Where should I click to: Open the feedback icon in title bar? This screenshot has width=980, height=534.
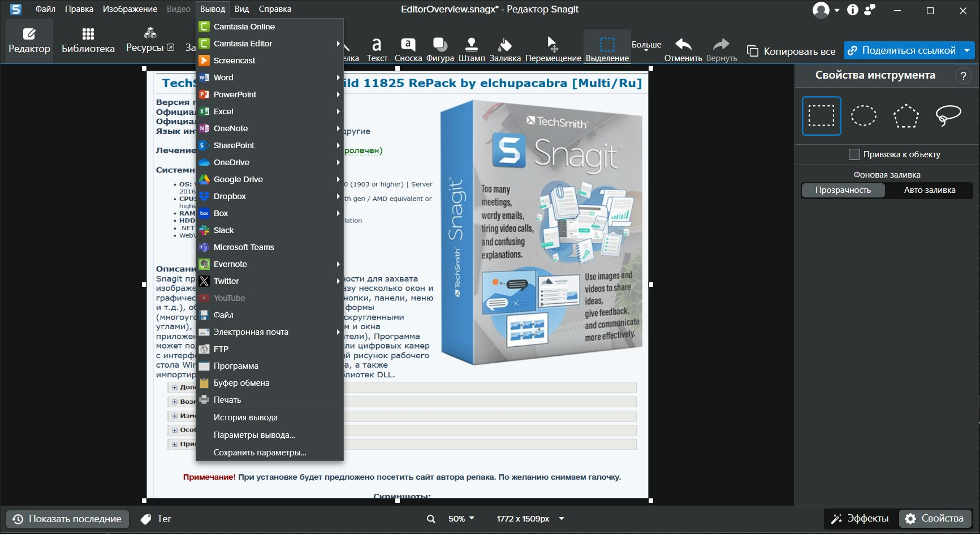870,10
